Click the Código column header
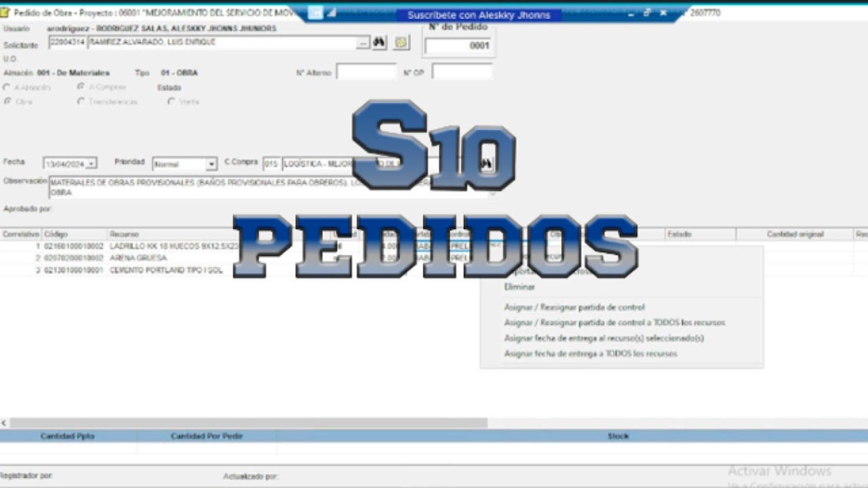Viewport: 868px width, 488px height. [x=74, y=234]
